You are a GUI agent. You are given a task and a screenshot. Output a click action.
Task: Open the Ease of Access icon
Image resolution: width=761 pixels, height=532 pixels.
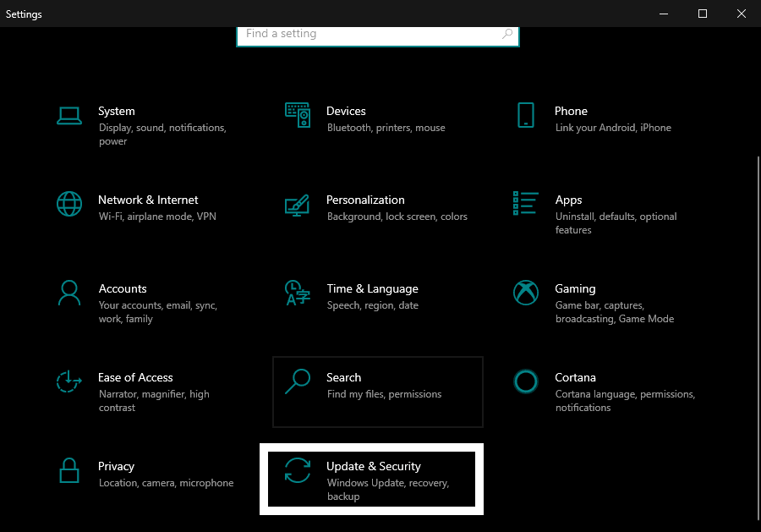pyautogui.click(x=68, y=381)
